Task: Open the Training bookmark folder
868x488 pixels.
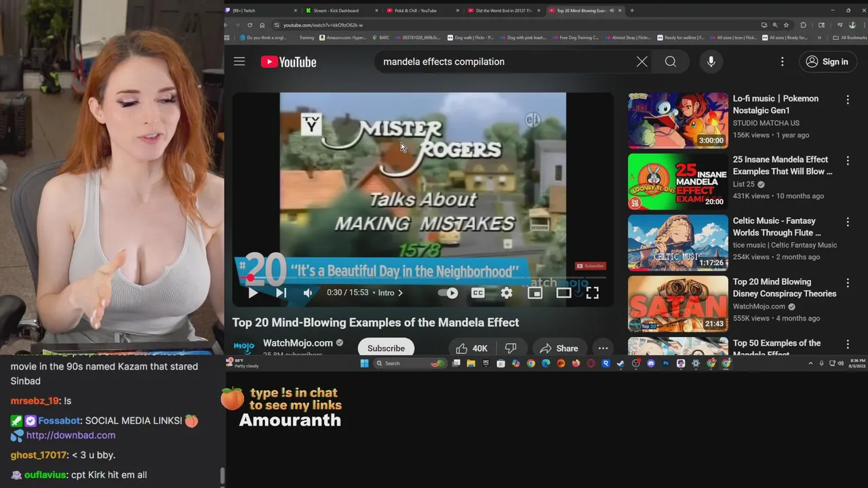Action: click(x=307, y=38)
